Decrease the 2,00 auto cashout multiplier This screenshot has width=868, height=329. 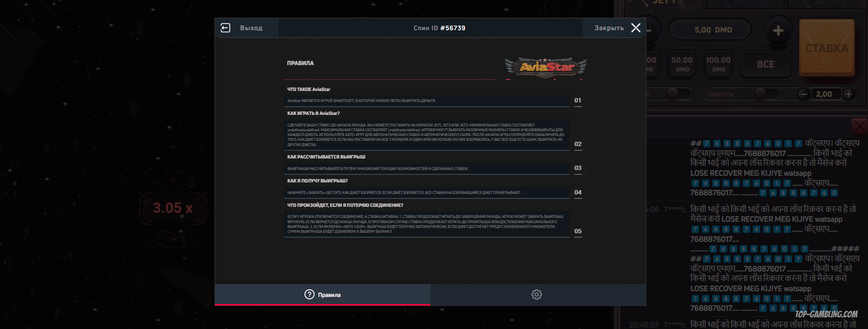804,94
